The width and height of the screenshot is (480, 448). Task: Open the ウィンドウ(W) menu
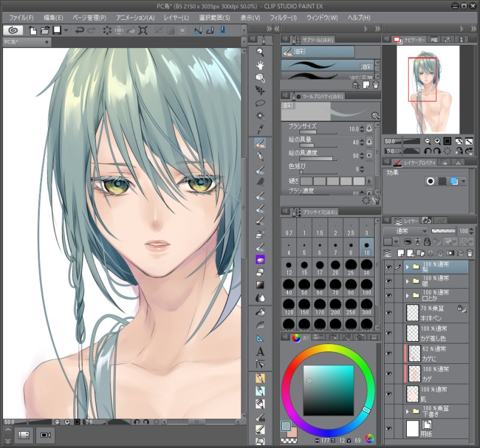pos(322,18)
